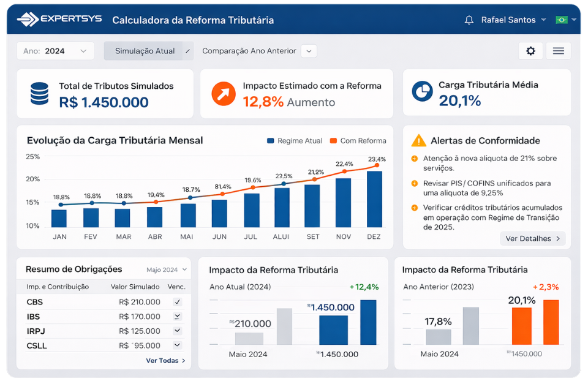Expand the Maio 2024 period selector
This screenshot has height=392, width=588.
(x=167, y=269)
